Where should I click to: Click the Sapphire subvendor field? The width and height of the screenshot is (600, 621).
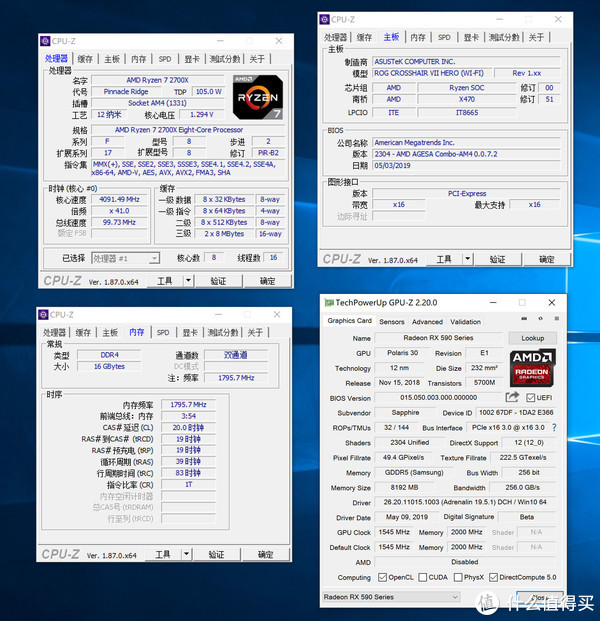click(405, 412)
